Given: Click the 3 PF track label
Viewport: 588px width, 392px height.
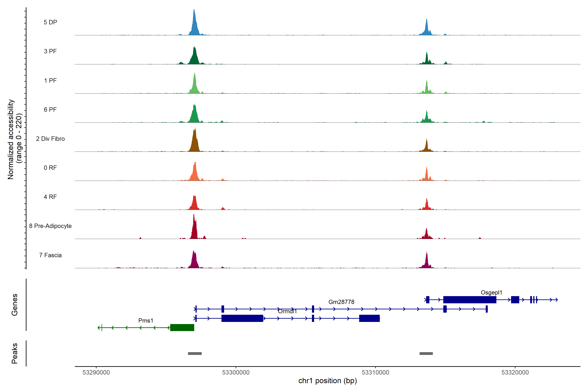Looking at the screenshot, I should pos(50,51).
